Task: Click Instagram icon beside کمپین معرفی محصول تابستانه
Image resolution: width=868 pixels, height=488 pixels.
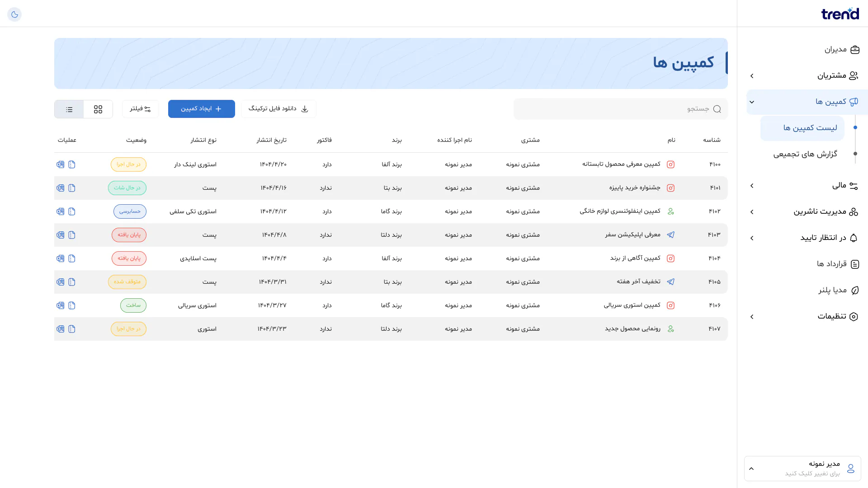Action: coord(671,164)
